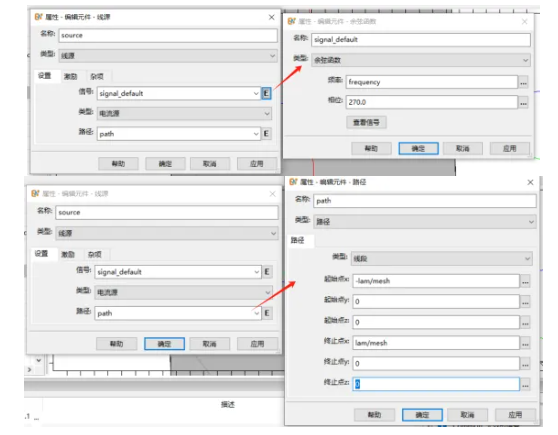Viewport: 558px width, 435px height.
Task: Click ellipsis button beside 起始点z field
Action: (x=525, y=323)
